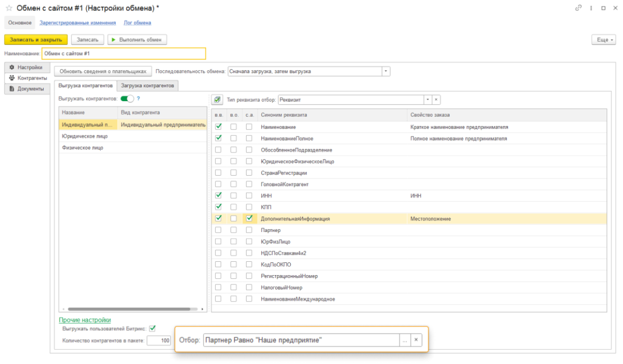Click Обновить сведения о плательщиках
623x364 pixels.
pos(103,71)
